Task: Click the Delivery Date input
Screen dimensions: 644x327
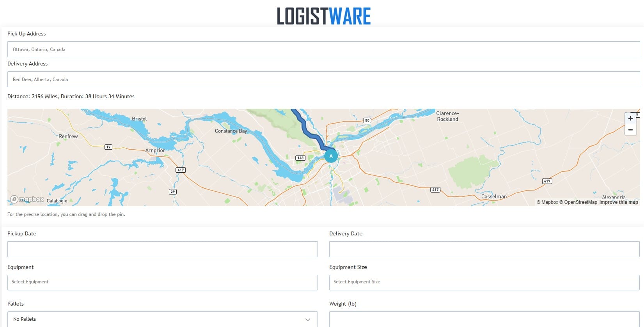Action: (484, 249)
